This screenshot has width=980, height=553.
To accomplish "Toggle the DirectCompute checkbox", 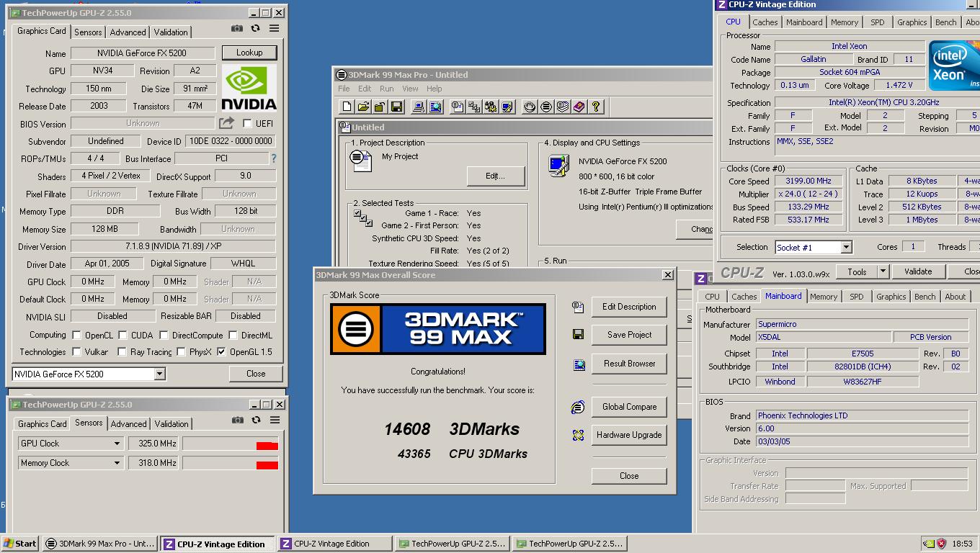I will pos(164,335).
